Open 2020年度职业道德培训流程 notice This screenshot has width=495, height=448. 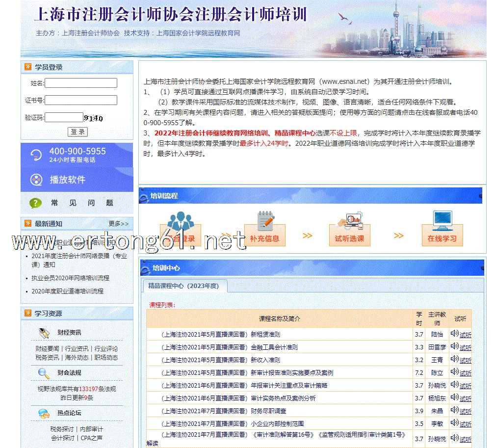click(x=68, y=291)
